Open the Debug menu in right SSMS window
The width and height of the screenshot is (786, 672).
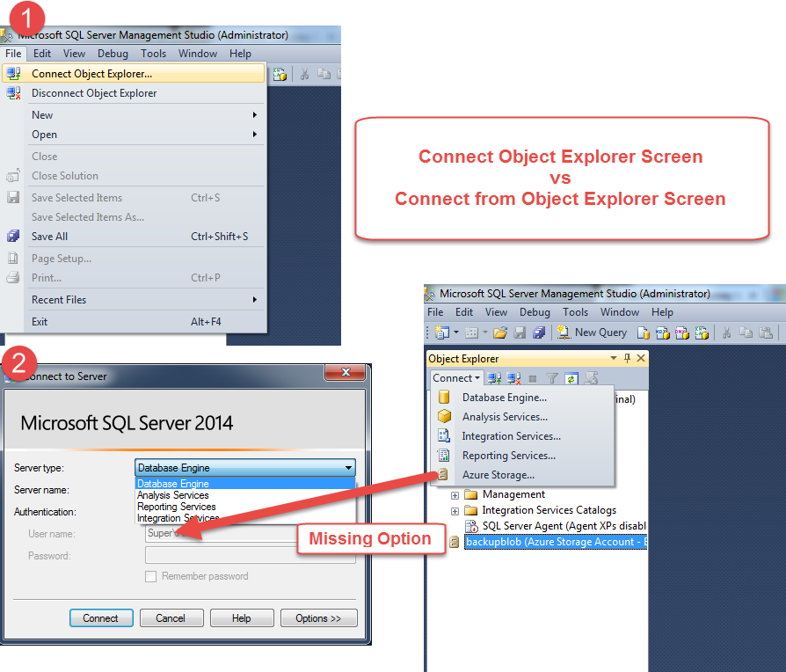point(535,312)
